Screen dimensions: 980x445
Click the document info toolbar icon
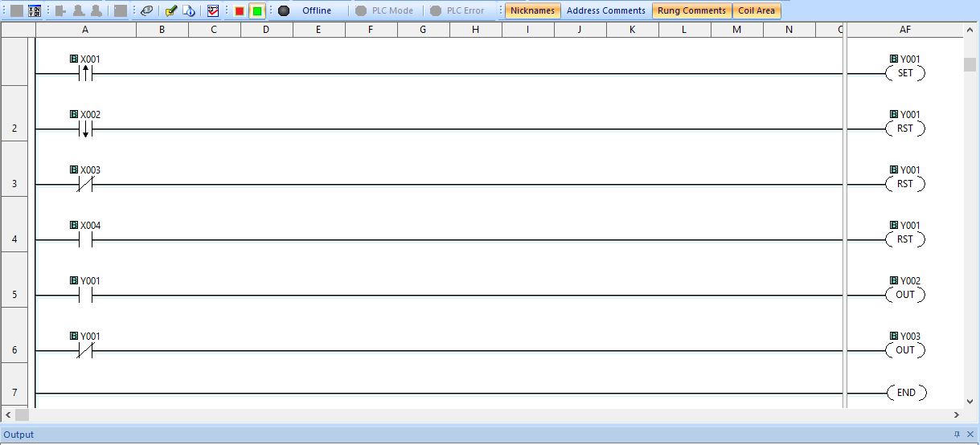pyautogui.click(x=189, y=11)
